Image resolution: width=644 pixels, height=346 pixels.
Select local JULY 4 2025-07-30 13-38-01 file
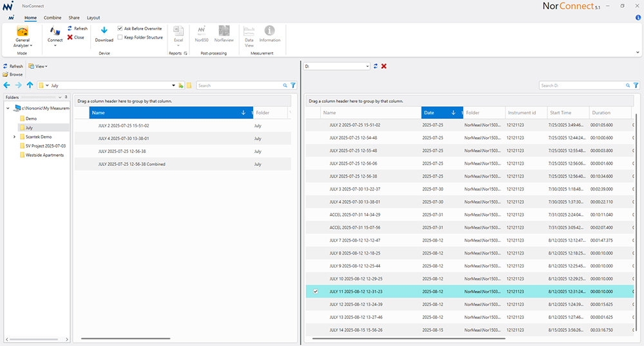coord(183,138)
